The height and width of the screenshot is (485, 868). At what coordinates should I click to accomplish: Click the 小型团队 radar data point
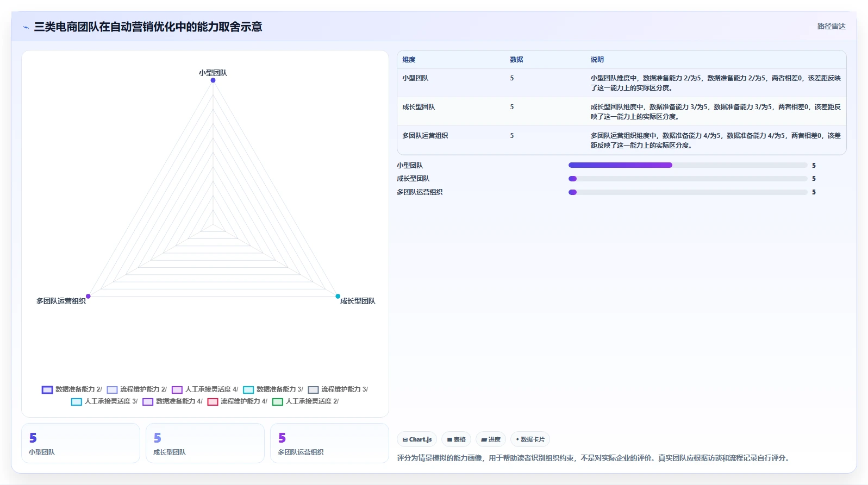tap(213, 80)
